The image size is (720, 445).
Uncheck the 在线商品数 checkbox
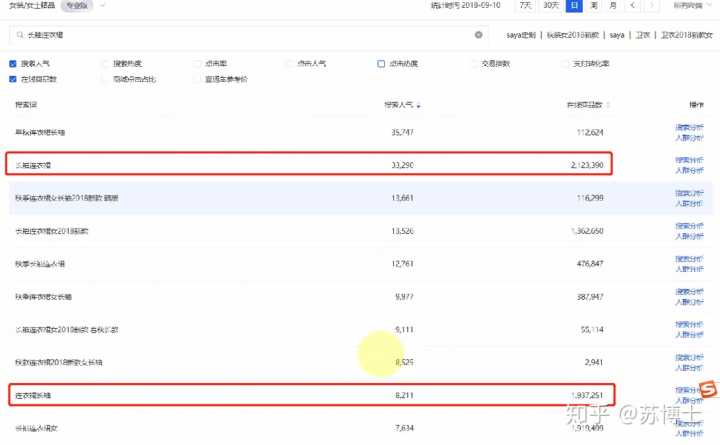(x=12, y=78)
